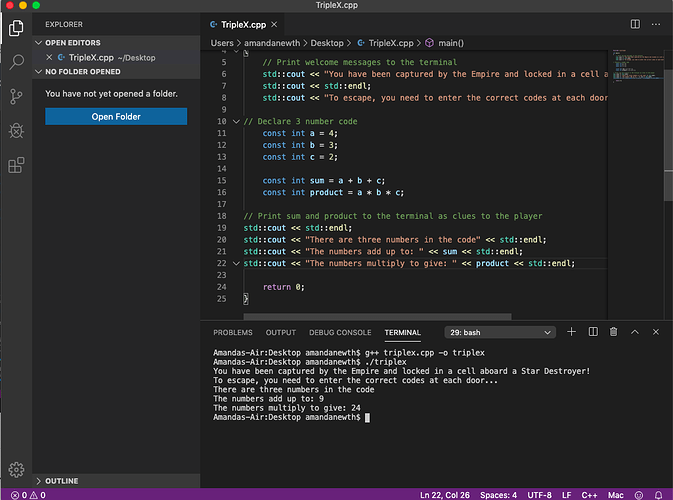The image size is (673, 500).
Task: Click the errors count in status bar
Action: coord(19,495)
